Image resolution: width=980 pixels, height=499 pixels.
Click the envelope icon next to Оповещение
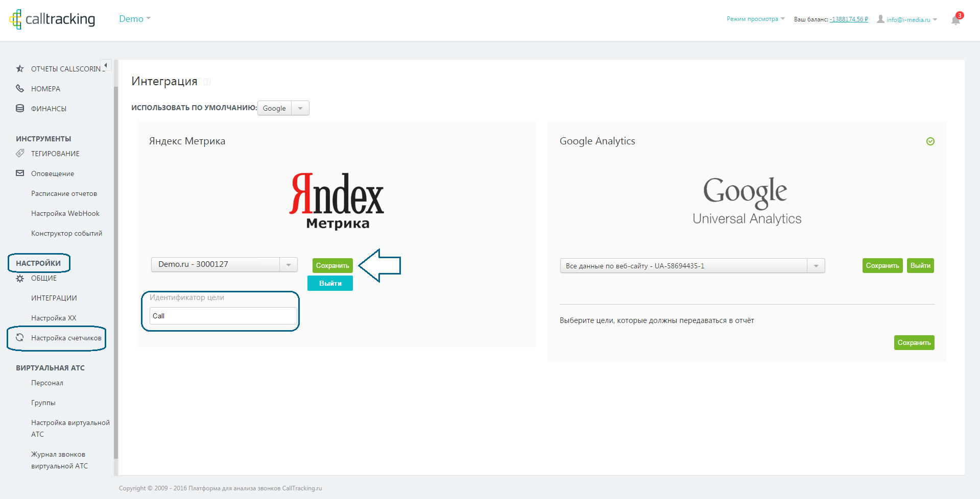coord(20,173)
